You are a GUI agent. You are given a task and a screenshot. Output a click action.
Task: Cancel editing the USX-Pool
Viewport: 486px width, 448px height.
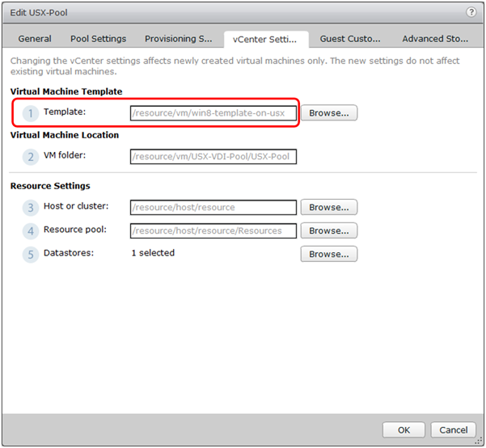coord(453,429)
